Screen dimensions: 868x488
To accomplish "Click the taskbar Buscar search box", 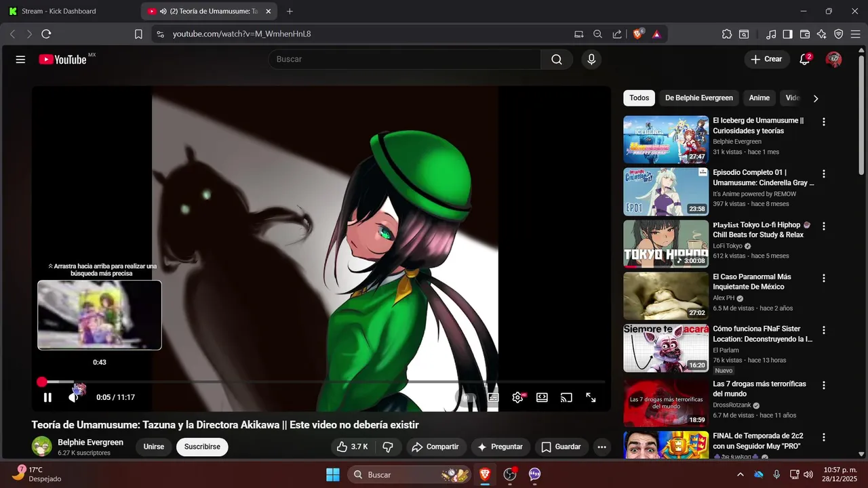I will tap(410, 474).
